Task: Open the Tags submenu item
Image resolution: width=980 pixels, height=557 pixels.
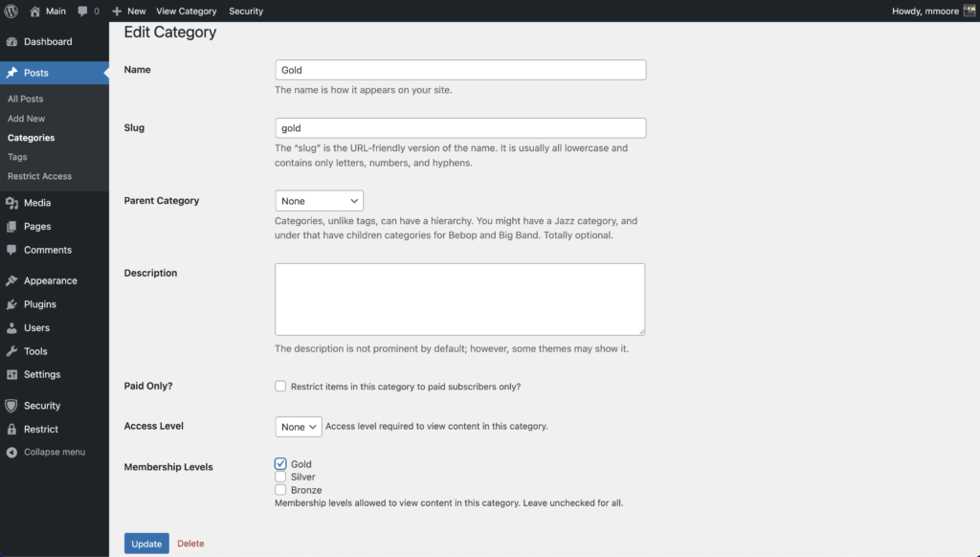Action: click(17, 157)
